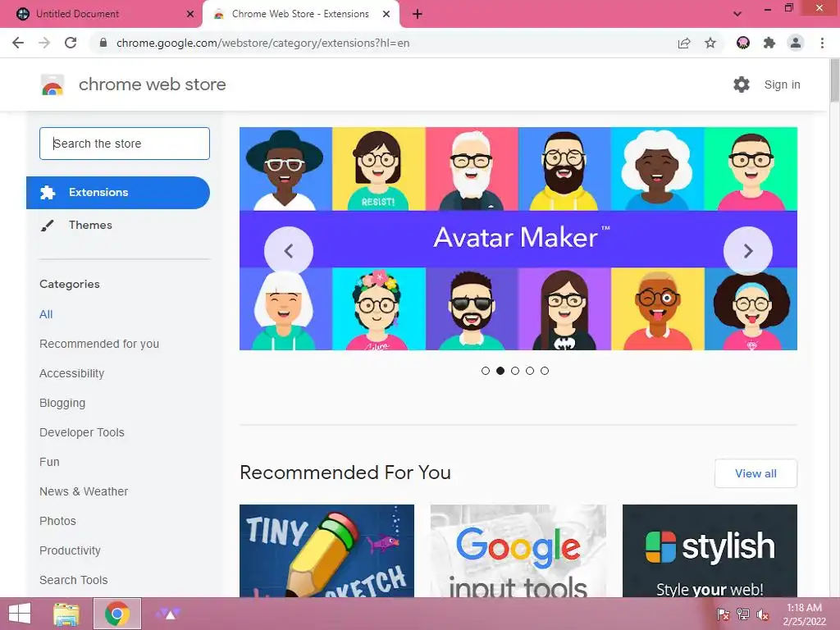Open the Avatar Maker banner

(518, 239)
